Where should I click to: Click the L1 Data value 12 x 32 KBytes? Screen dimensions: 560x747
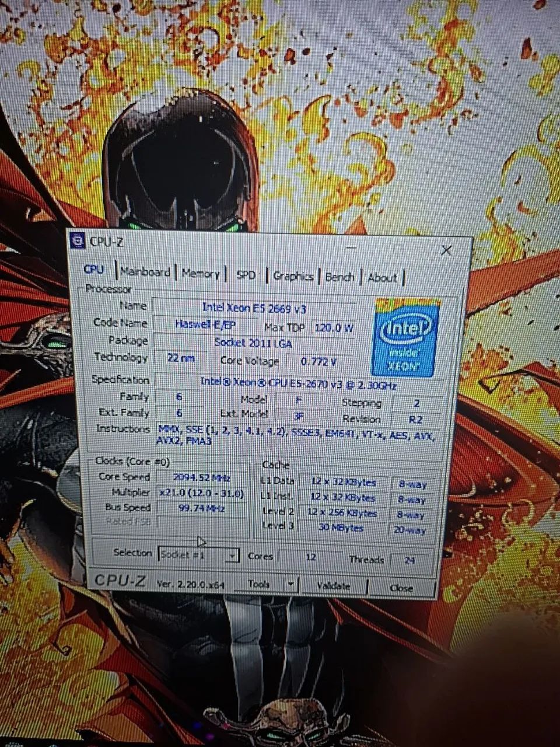coord(343,482)
